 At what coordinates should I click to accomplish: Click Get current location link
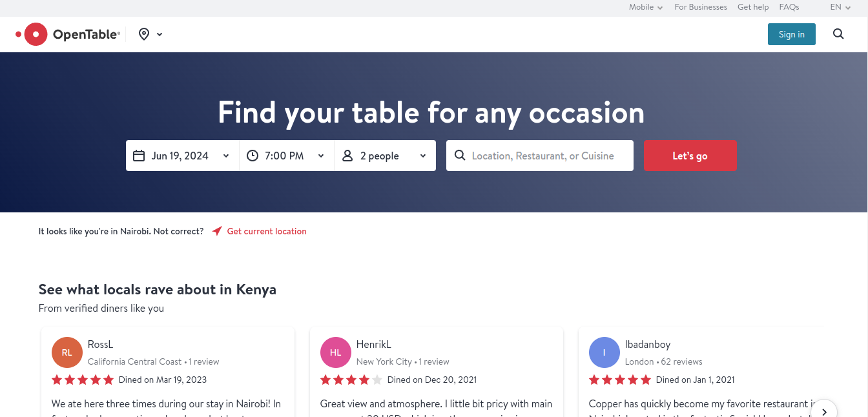pos(267,231)
